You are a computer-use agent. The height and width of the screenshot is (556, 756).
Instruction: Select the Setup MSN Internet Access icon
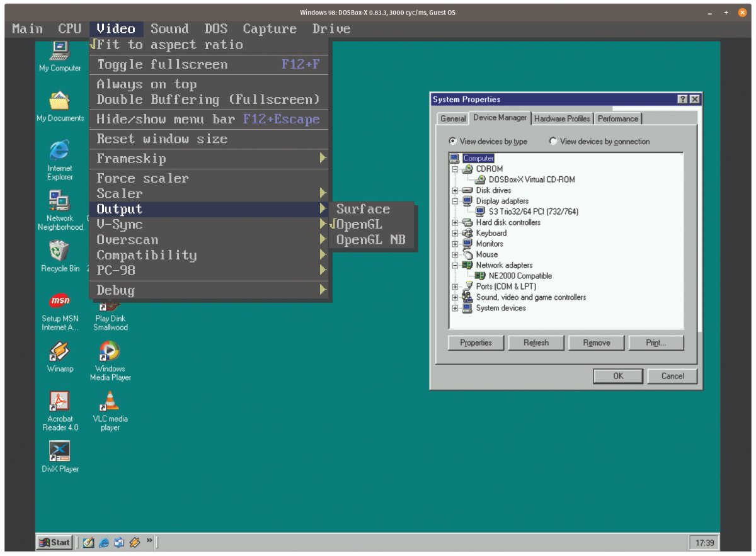point(60,311)
